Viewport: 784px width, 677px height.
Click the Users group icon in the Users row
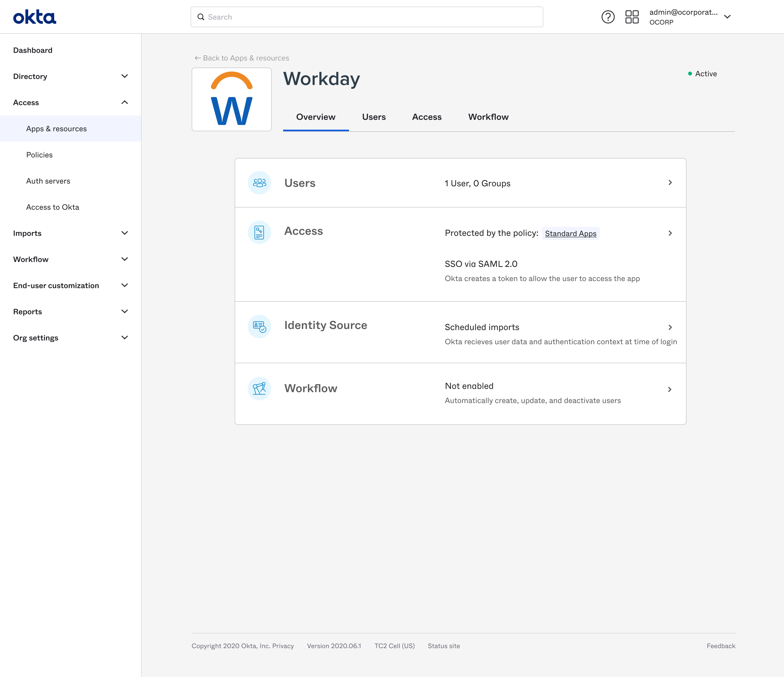pyautogui.click(x=259, y=182)
